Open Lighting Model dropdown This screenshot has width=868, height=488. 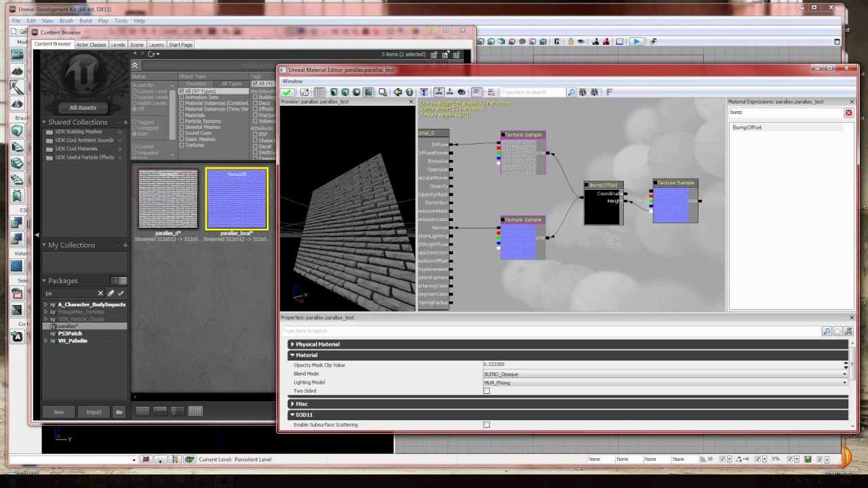click(665, 383)
